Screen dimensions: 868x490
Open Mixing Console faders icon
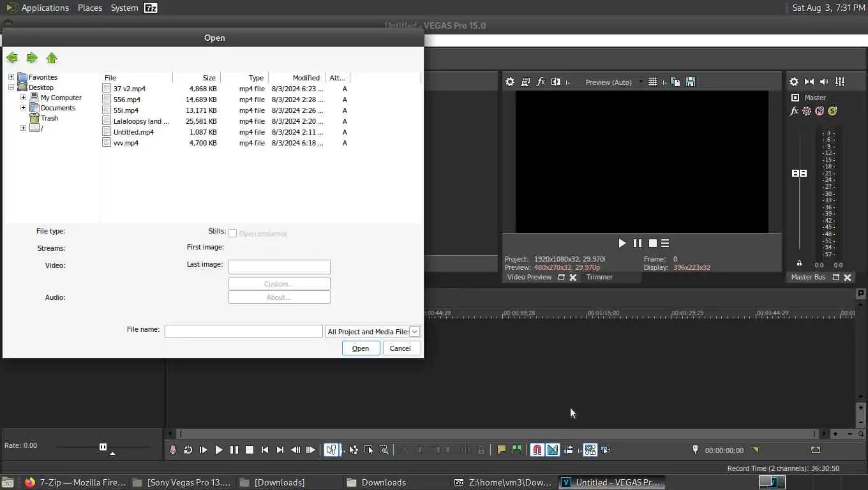[840, 82]
